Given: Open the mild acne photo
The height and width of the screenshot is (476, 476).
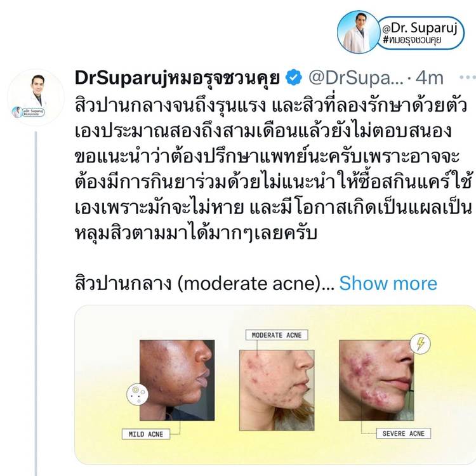Looking at the screenshot, I should point(177,380).
